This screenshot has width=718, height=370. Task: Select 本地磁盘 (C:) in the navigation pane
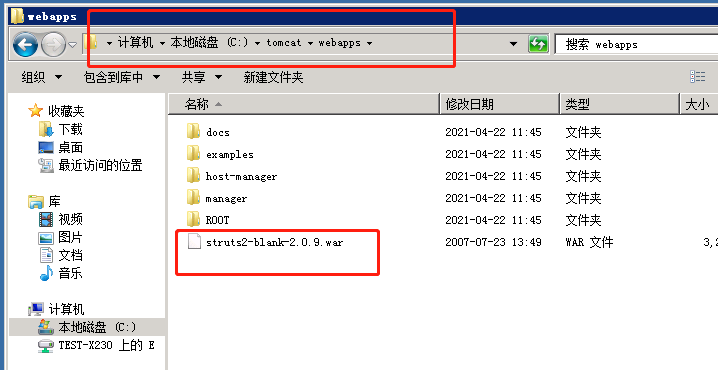(x=97, y=327)
